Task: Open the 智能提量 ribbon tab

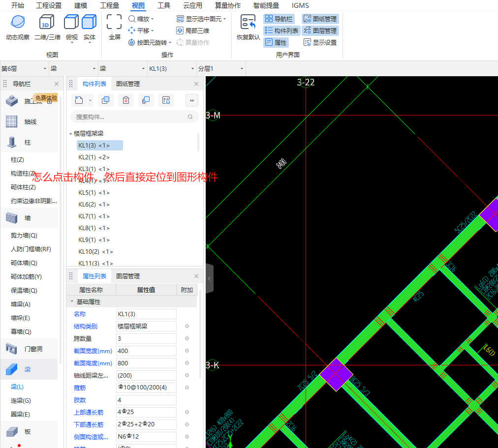Action: click(266, 5)
